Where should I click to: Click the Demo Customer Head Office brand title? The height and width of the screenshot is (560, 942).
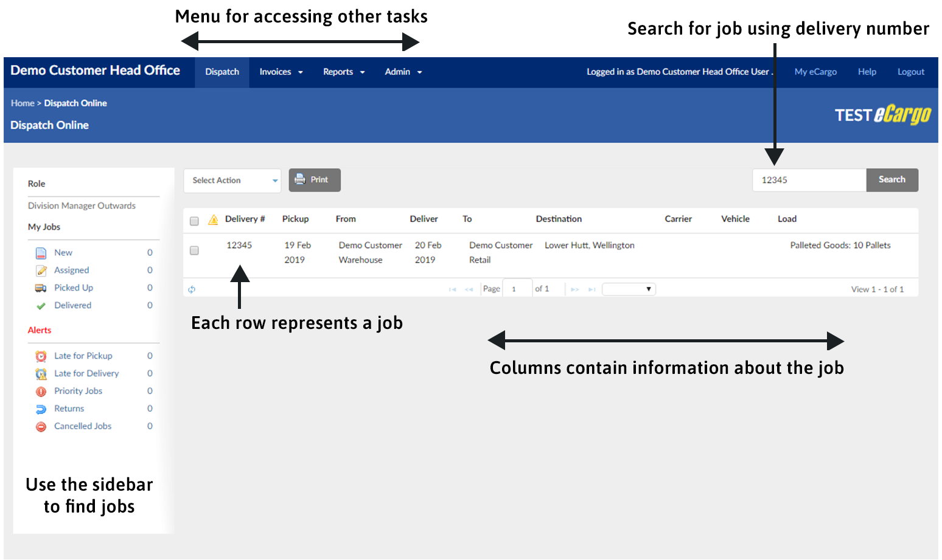click(x=95, y=71)
